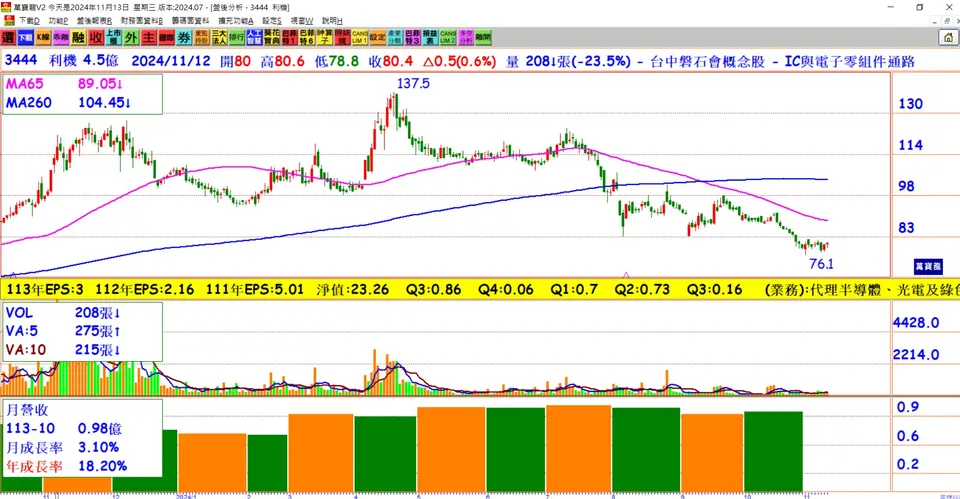This screenshot has width=960, height=499.
Task: Open the 功能P menu
Action: (x=58, y=21)
